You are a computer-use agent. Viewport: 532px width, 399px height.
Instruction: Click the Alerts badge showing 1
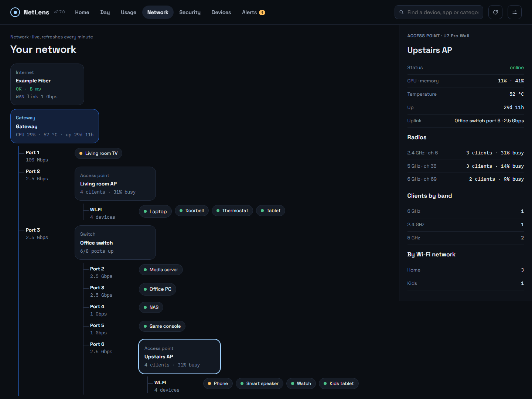coord(262,13)
